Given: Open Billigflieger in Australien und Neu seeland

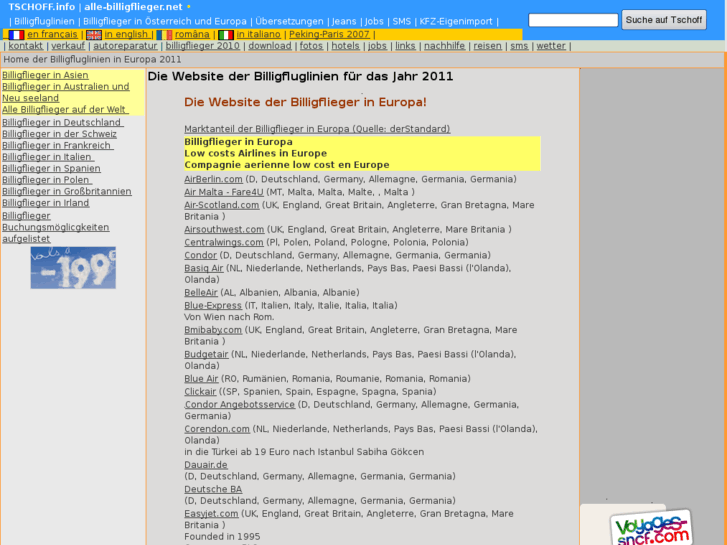Looking at the screenshot, I should [65, 92].
